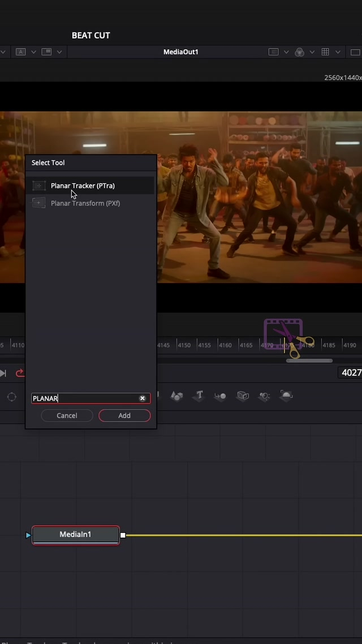Click the current frame number field 4027
Screen dimensions: 362x644
351,372
